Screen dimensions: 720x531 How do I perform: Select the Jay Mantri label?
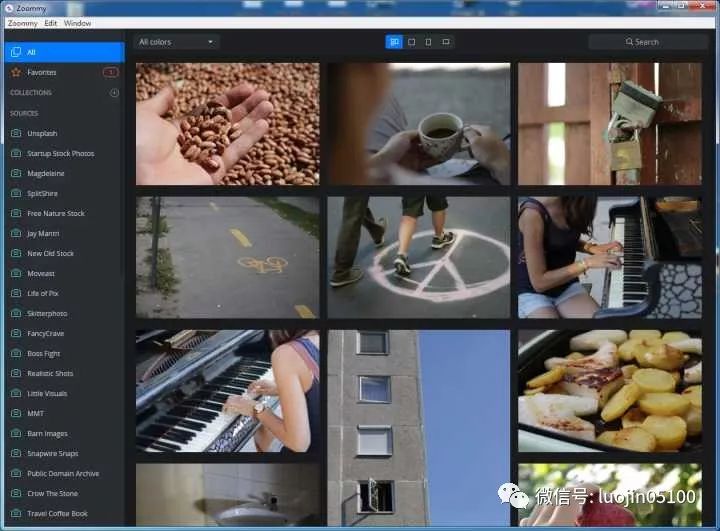[x=43, y=233]
